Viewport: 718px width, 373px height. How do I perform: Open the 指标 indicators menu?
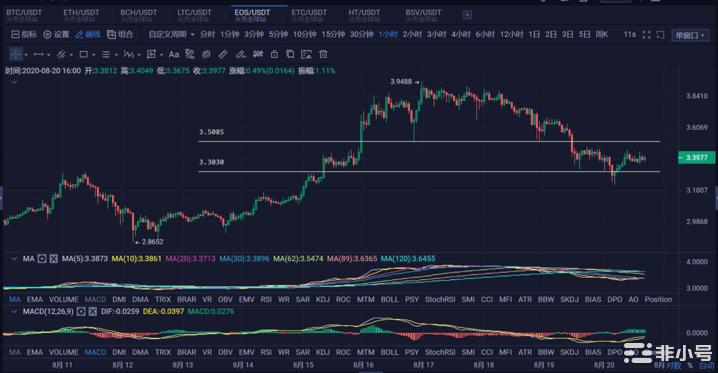pyautogui.click(x=24, y=34)
